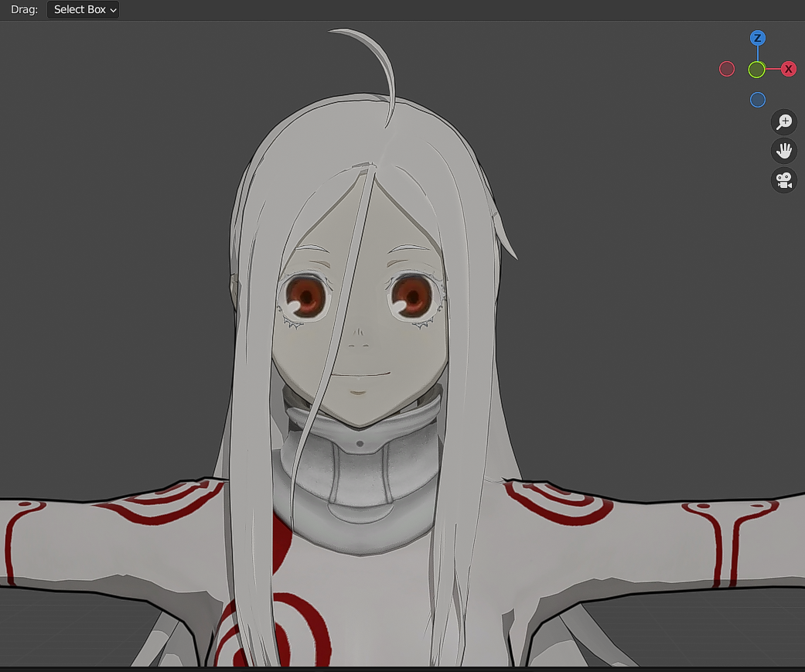Click the pan view hand icon

point(784,151)
